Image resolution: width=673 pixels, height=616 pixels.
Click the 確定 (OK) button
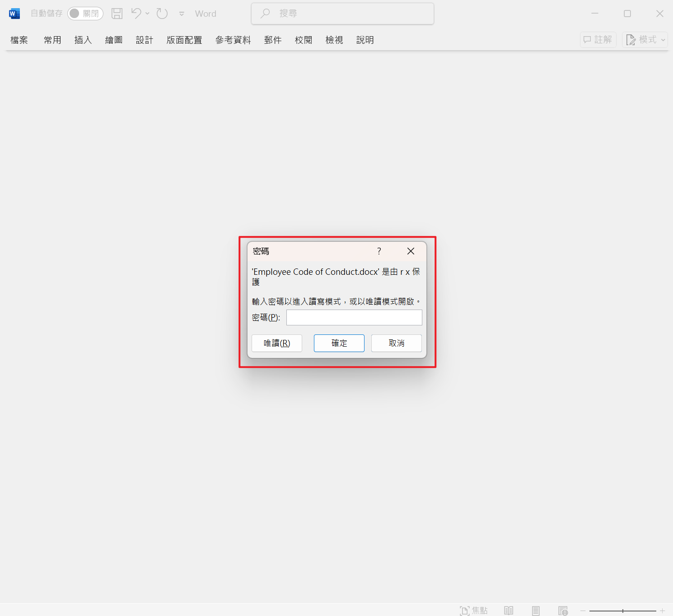pos(339,343)
